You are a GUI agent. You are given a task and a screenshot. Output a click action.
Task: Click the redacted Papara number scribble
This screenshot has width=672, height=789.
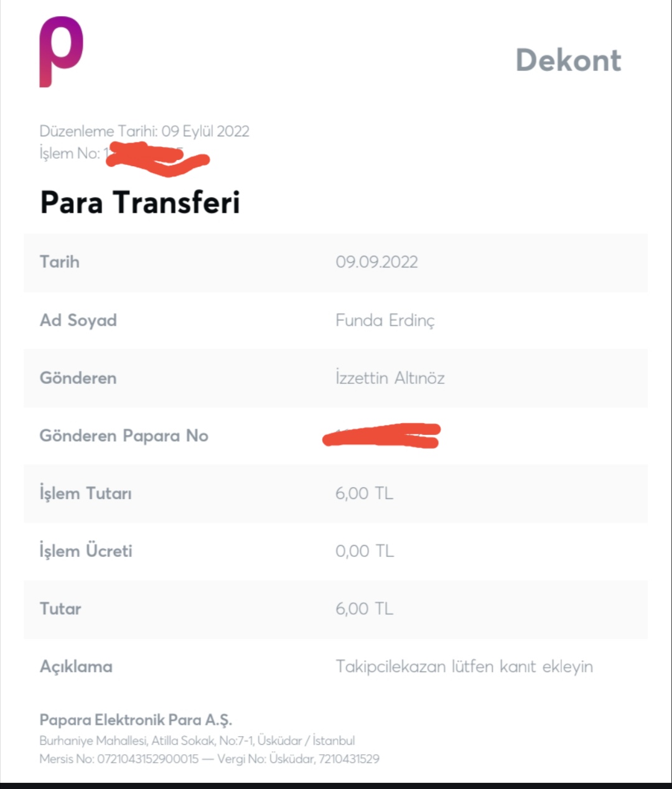pos(381,435)
